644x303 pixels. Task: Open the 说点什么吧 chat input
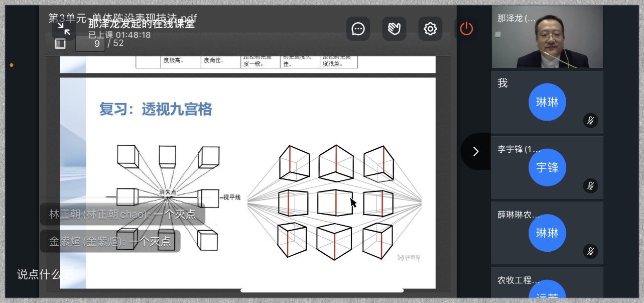click(x=45, y=274)
